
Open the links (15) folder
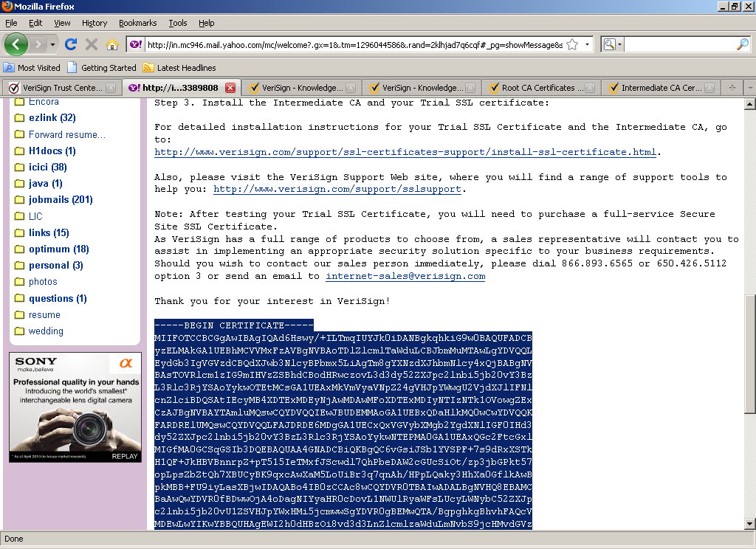(x=49, y=232)
